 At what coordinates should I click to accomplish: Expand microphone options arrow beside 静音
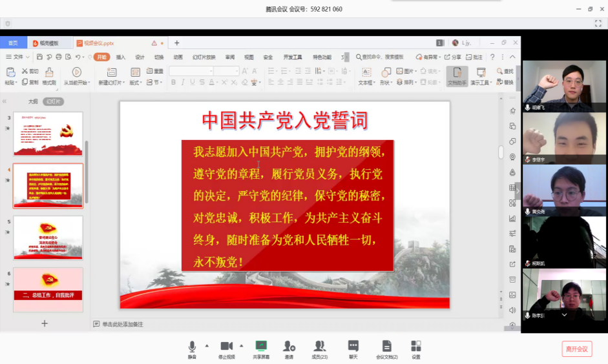click(x=207, y=346)
